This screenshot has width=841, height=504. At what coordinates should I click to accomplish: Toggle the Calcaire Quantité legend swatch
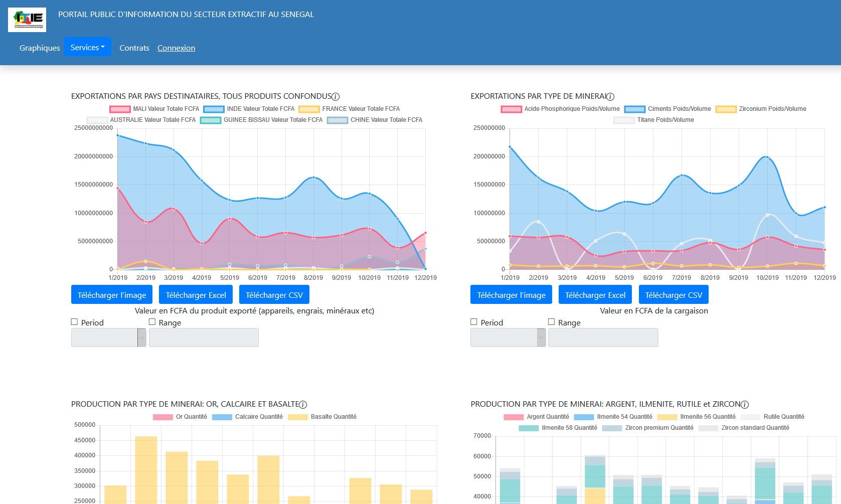[x=222, y=417]
